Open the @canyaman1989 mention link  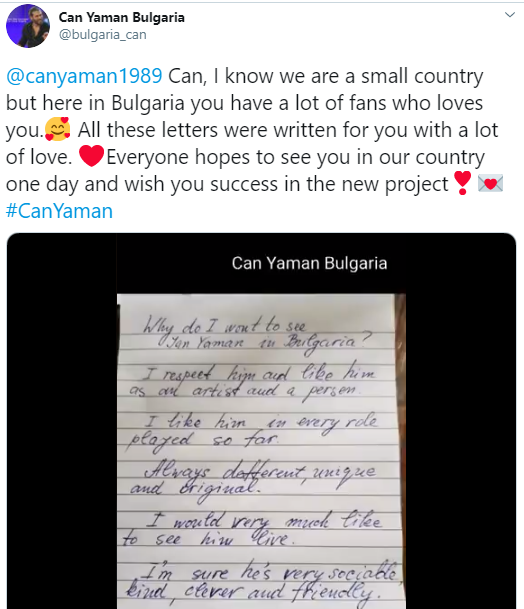[x=84, y=76]
